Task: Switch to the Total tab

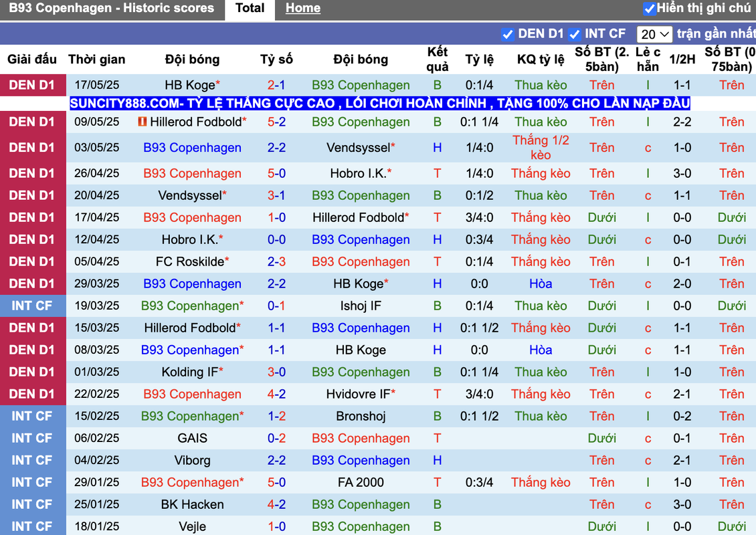Action: coord(250,8)
